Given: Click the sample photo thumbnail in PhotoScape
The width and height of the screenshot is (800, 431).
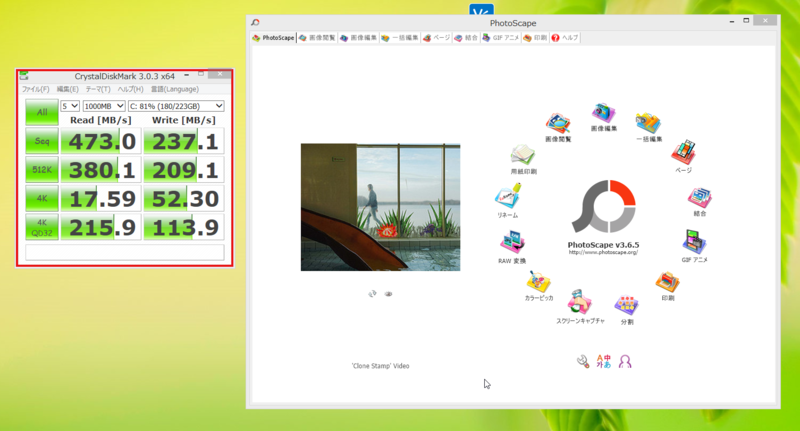Looking at the screenshot, I should 380,207.
